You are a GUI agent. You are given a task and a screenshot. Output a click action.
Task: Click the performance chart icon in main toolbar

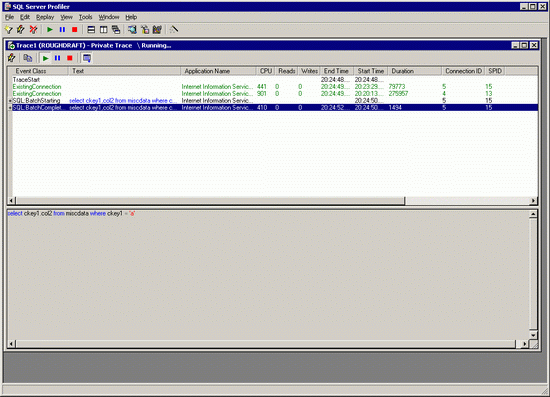[x=157, y=30]
